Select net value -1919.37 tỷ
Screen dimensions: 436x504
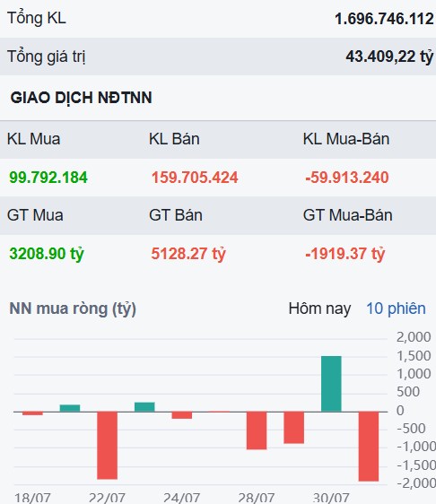tap(345, 254)
